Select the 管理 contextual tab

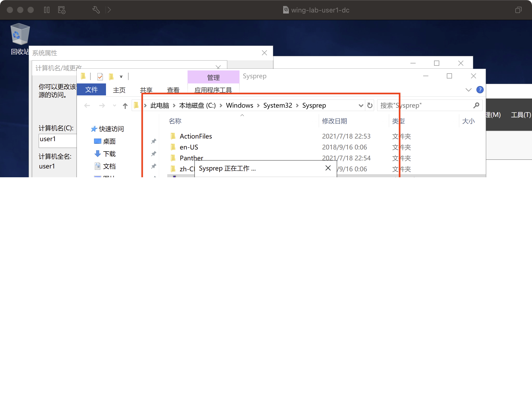point(214,77)
